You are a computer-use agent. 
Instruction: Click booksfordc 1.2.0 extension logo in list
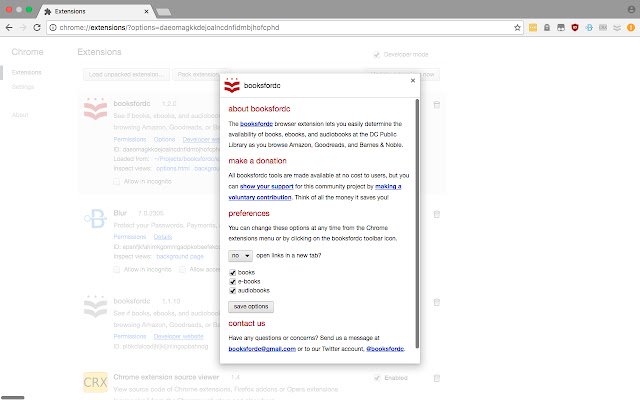[x=95, y=109]
